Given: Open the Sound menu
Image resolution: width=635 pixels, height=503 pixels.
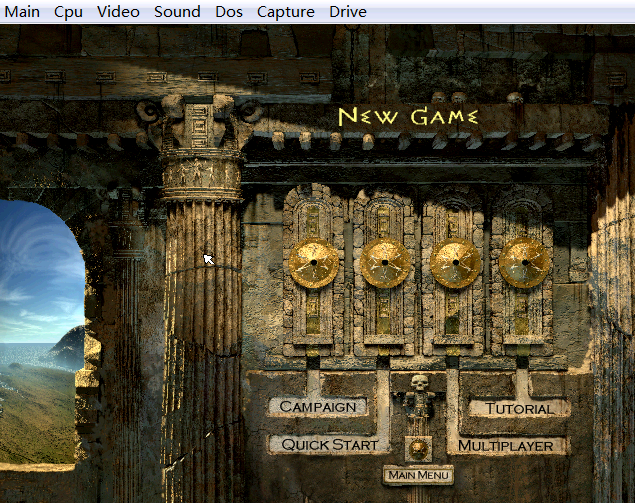Looking at the screenshot, I should click(x=177, y=11).
